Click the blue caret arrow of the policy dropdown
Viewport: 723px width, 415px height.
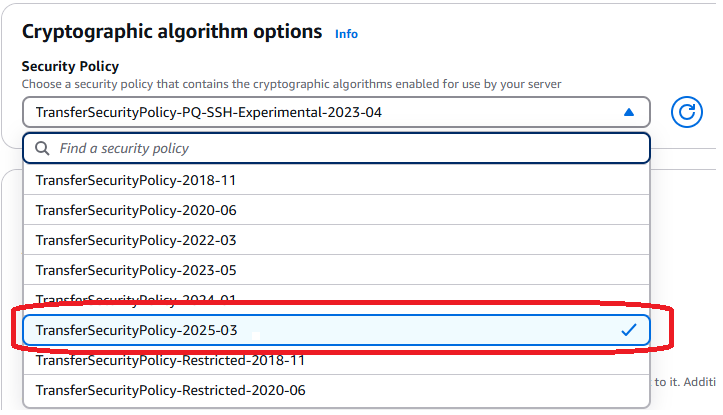pos(628,112)
